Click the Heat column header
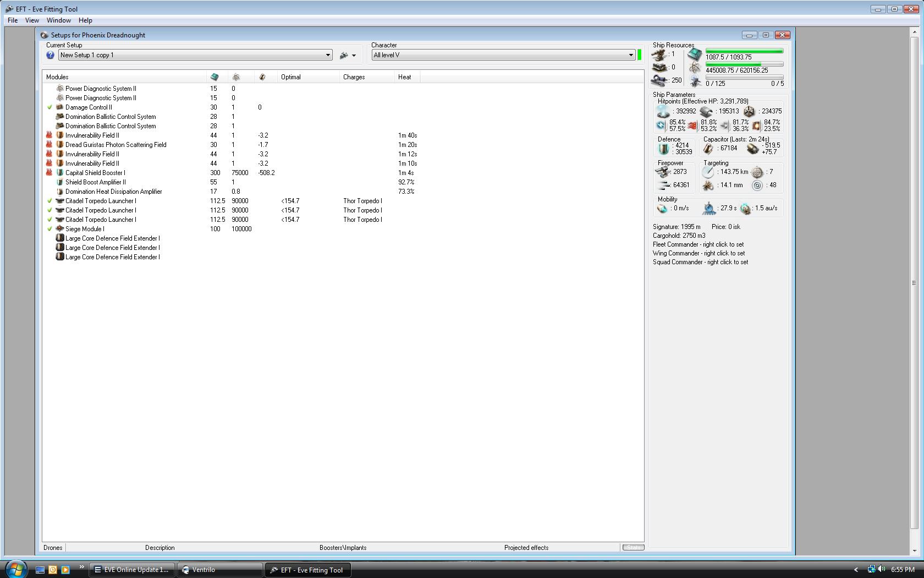924x578 pixels. (x=408, y=77)
